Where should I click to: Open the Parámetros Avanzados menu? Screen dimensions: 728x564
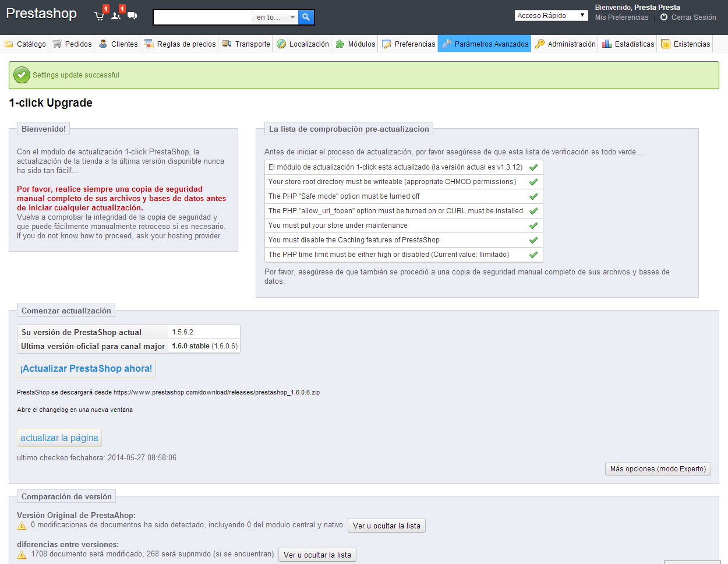point(485,44)
